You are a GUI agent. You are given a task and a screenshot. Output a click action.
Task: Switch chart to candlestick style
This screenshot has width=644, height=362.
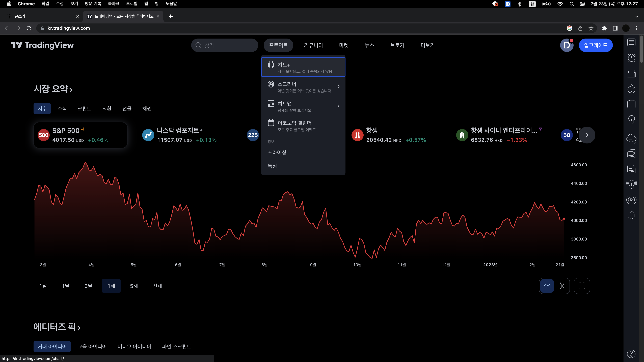(x=562, y=286)
